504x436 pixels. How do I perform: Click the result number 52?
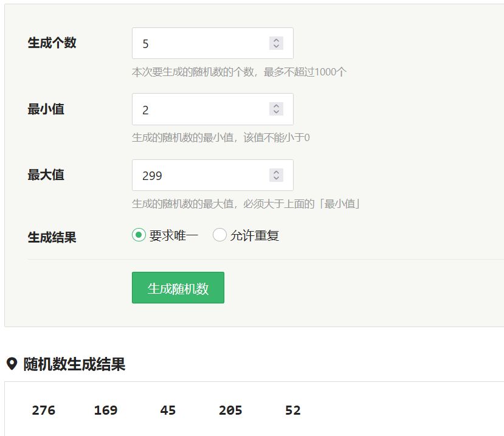(x=293, y=410)
